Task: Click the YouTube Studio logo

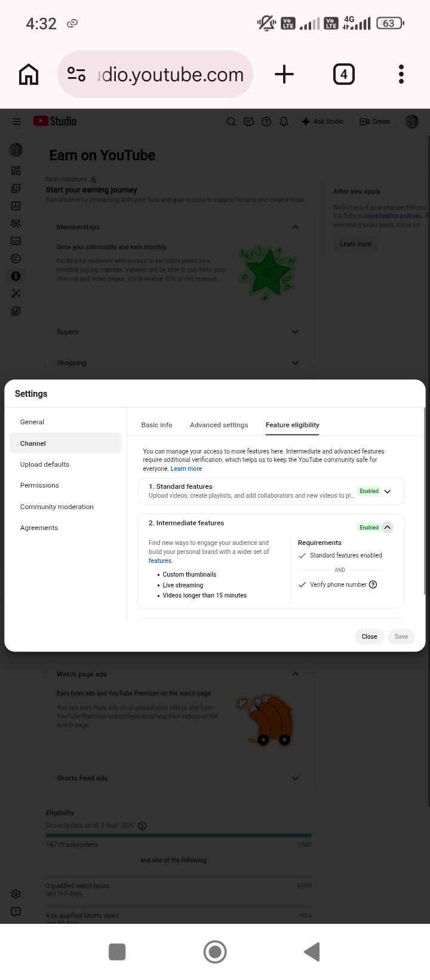Action: coord(55,121)
